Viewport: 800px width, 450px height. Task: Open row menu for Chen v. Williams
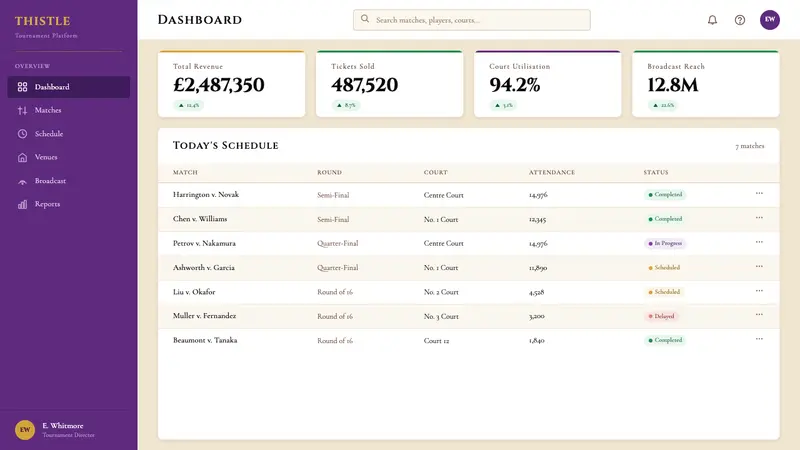point(759,218)
